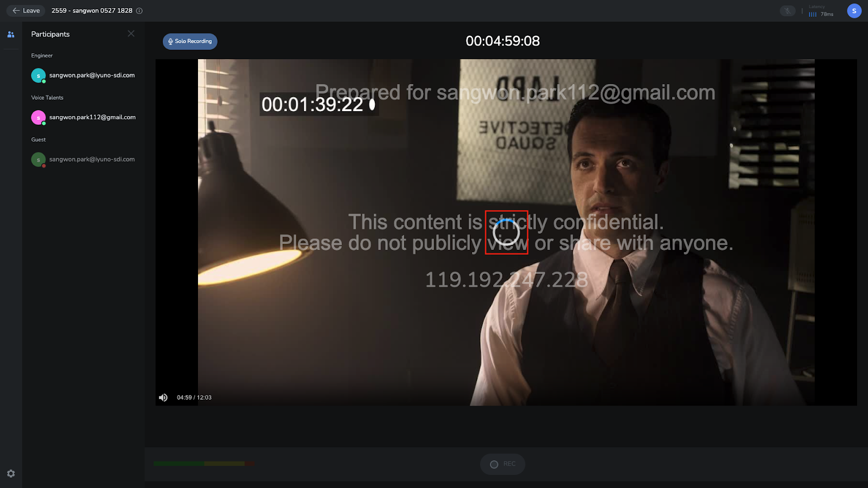Image resolution: width=868 pixels, height=488 pixels.
Task: Click the playback time 04:59 / 12:03
Action: point(194,397)
